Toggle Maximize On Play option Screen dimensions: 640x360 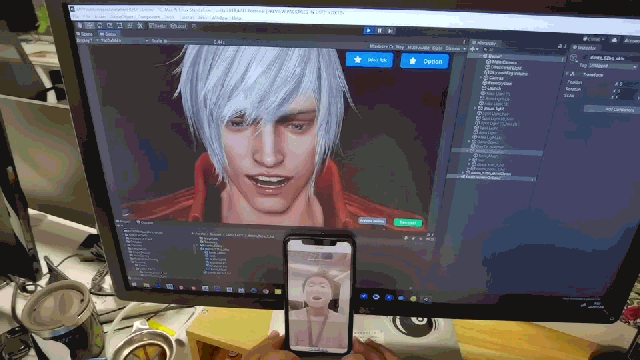point(387,47)
